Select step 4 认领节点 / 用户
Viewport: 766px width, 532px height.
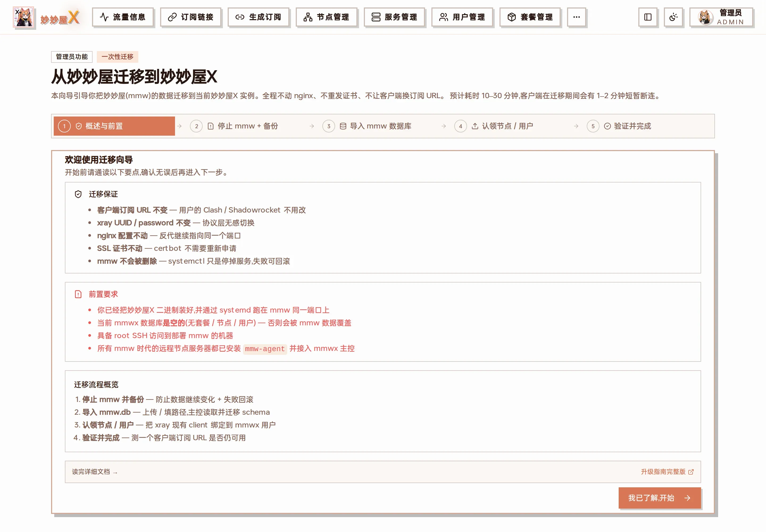pyautogui.click(x=511, y=126)
